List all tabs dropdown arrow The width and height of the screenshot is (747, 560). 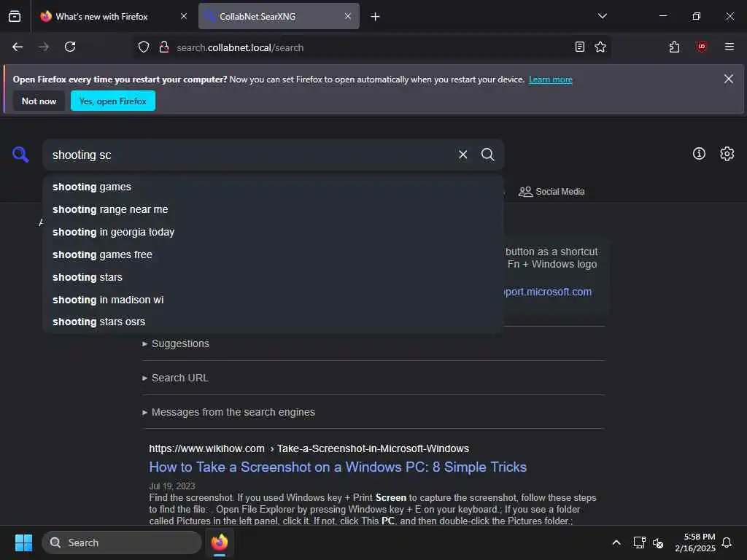(602, 16)
